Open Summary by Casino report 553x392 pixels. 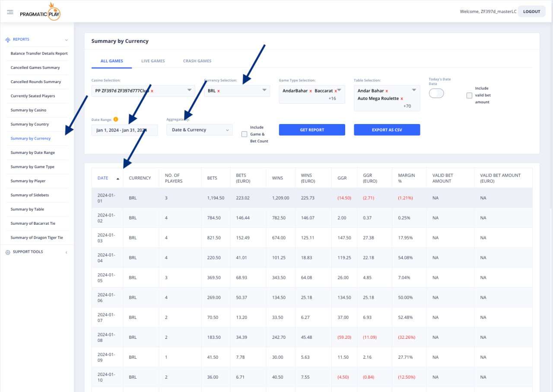tap(29, 110)
